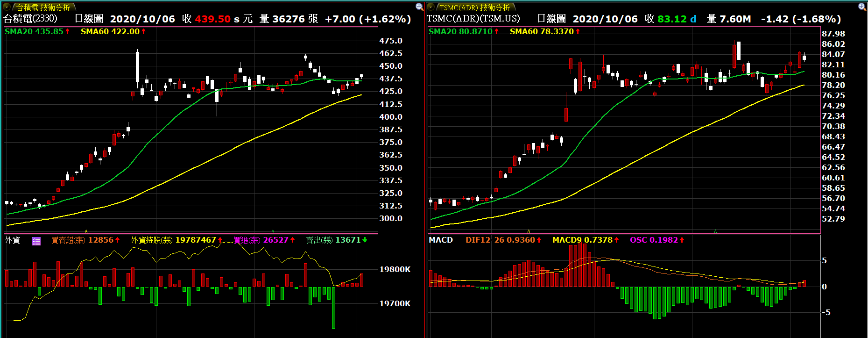Click the yellow triangle marker under the TSMC(ADR) chart
This screenshot has height=338, width=868.
(x=529, y=231)
